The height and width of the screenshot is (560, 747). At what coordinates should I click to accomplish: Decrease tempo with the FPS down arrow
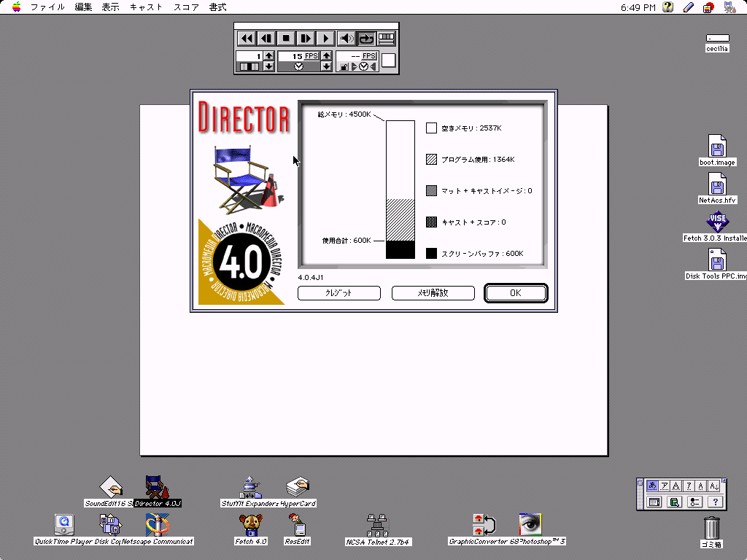(x=326, y=66)
